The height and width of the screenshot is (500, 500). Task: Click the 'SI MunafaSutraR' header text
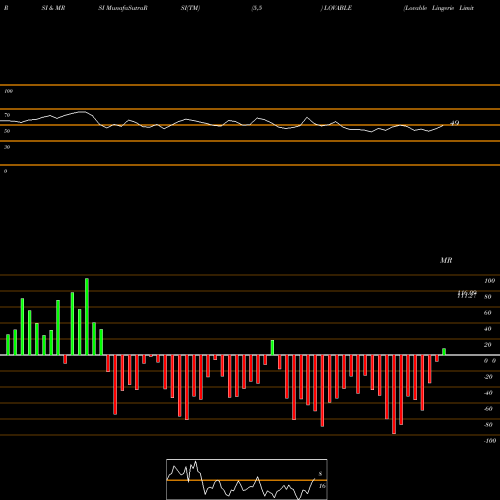click(x=123, y=8)
